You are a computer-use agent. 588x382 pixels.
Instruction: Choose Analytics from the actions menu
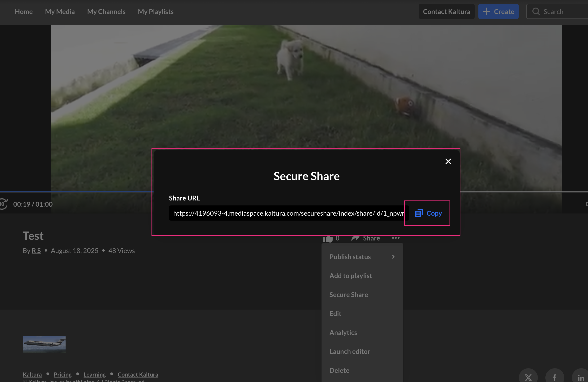(343, 332)
